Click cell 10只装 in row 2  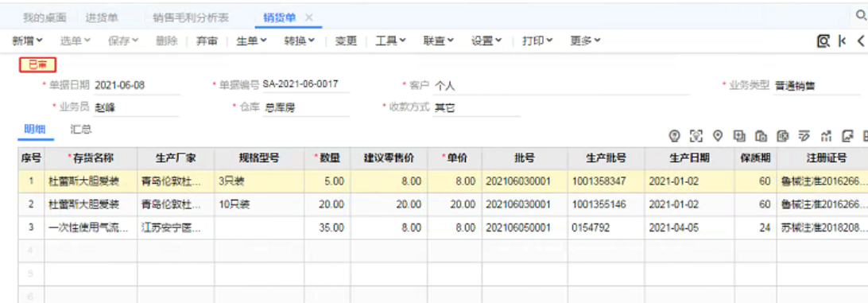pyautogui.click(x=259, y=204)
